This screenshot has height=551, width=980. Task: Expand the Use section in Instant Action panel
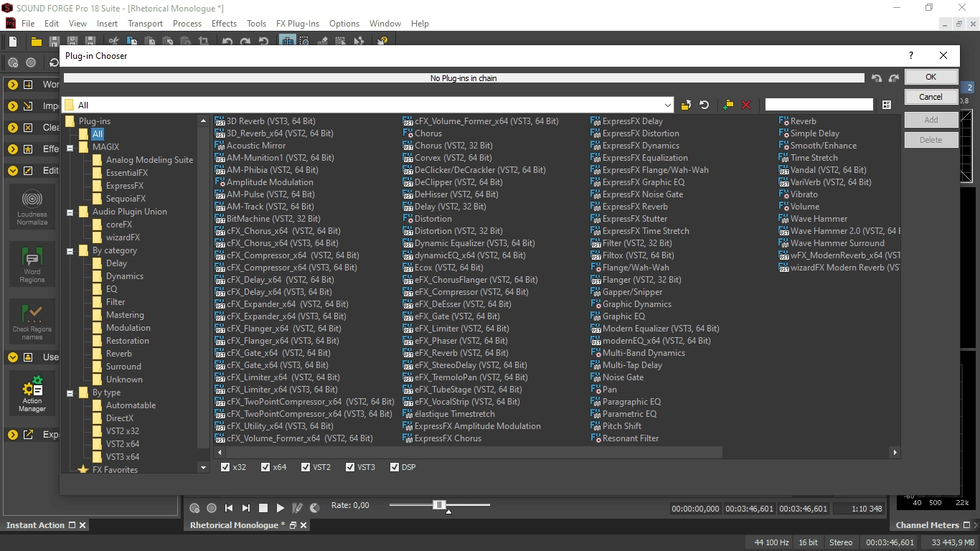coord(13,357)
